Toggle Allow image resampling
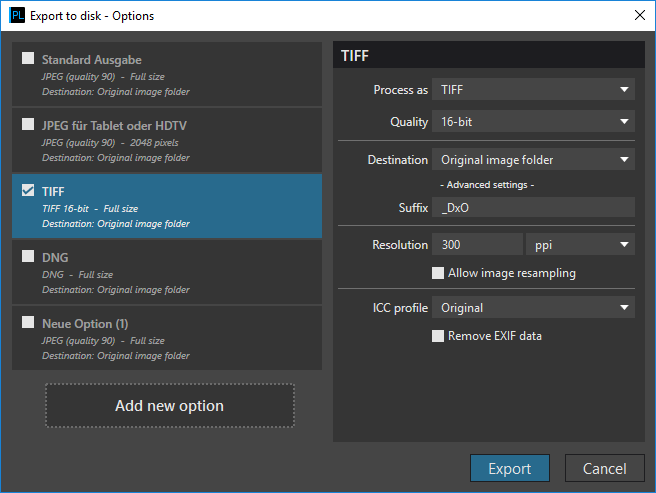Viewport: 656px width, 493px height. [x=438, y=273]
